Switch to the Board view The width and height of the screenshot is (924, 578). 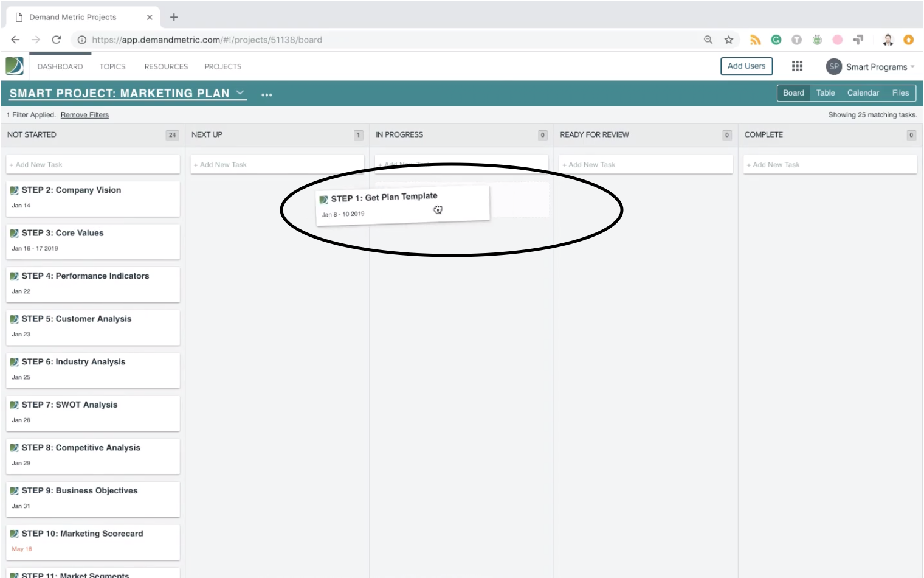pyautogui.click(x=793, y=93)
